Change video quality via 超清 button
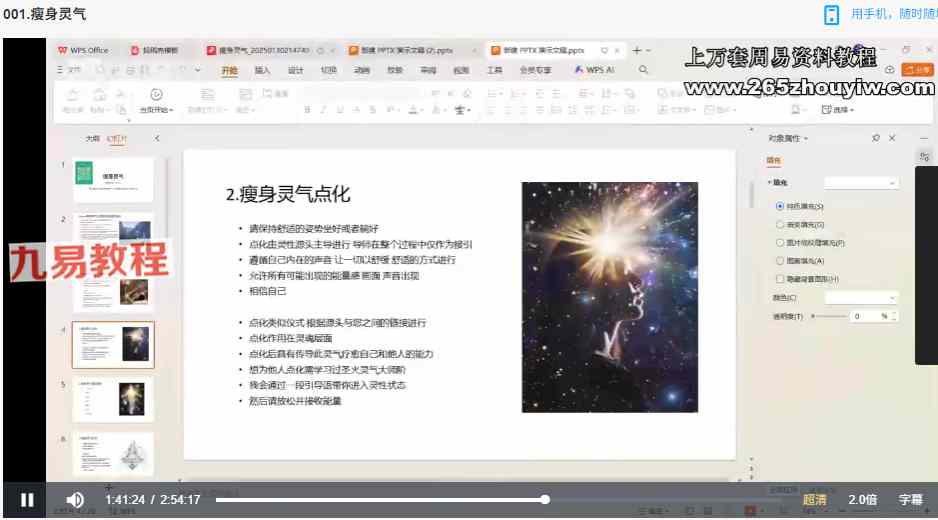The image size is (938, 520). 814,499
